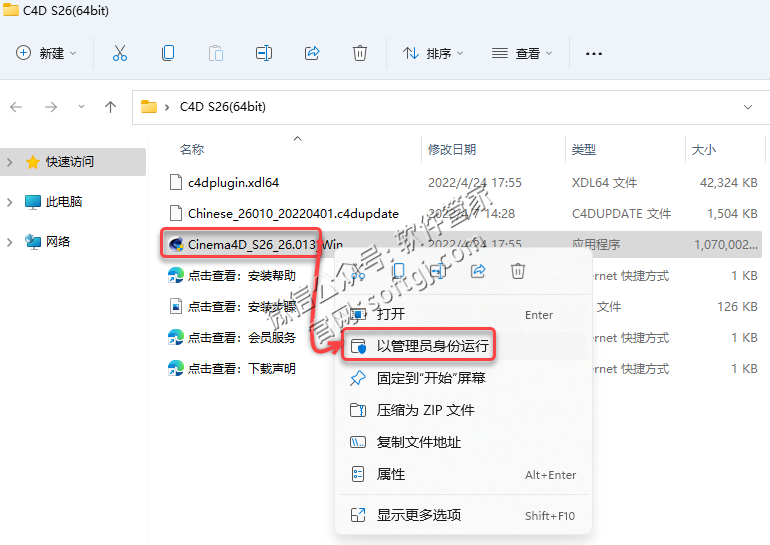Open the address bar history dropdown
770x545 pixels.
[748, 107]
